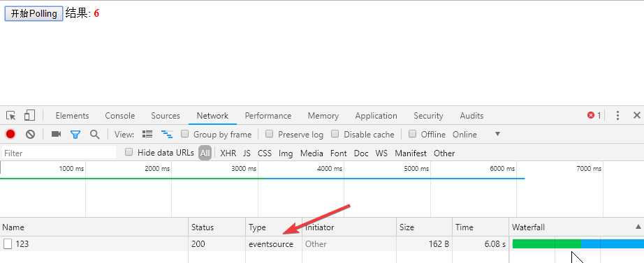Image resolution: width=644 pixels, height=263 pixels.
Task: Click the 4000 ms overview timeline marker
Action: tap(330, 169)
